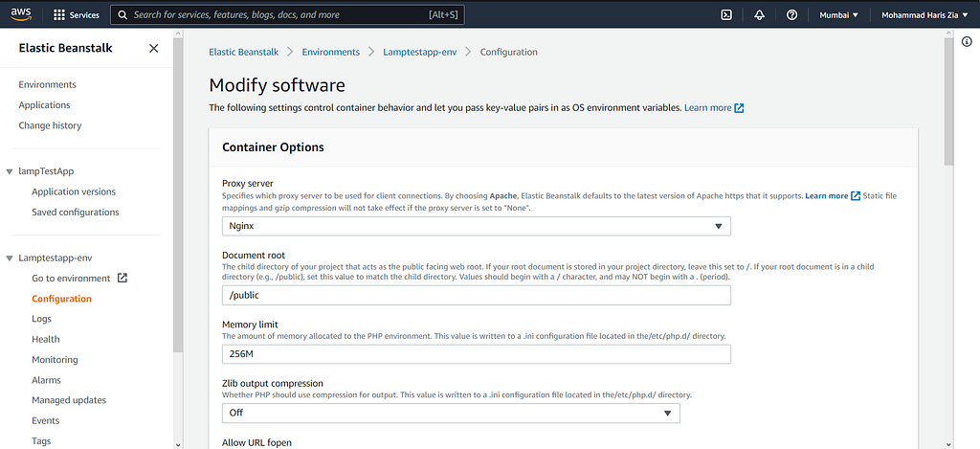Open Change history in the sidebar
Image resolution: width=980 pixels, height=449 pixels.
coord(50,125)
